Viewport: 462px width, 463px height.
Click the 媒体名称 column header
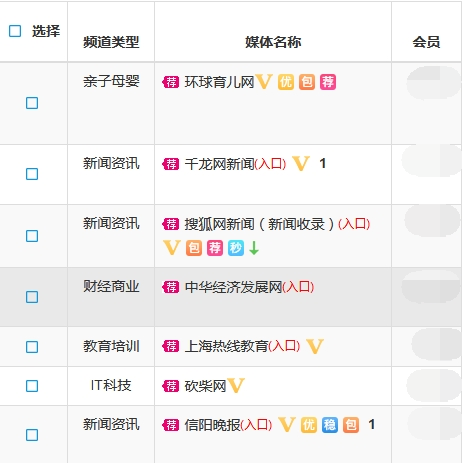(273, 42)
